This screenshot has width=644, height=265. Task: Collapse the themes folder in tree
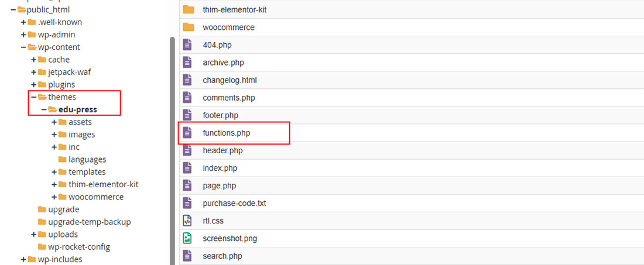point(34,97)
